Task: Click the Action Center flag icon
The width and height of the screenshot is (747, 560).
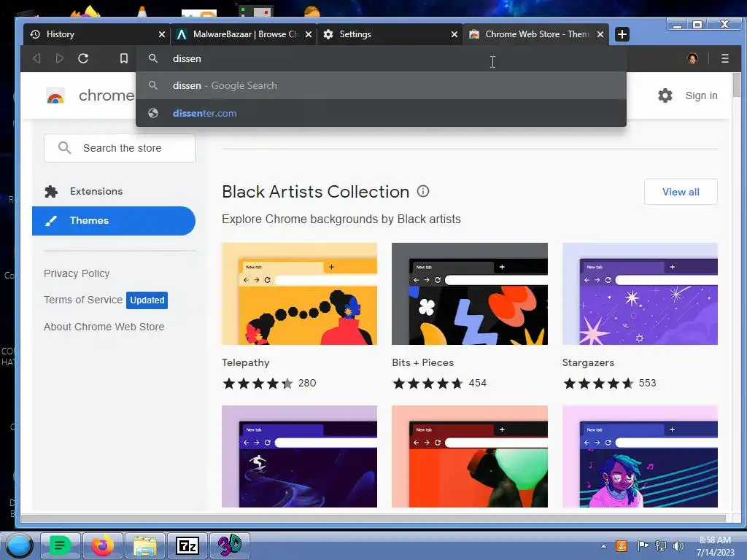Action: (643, 546)
